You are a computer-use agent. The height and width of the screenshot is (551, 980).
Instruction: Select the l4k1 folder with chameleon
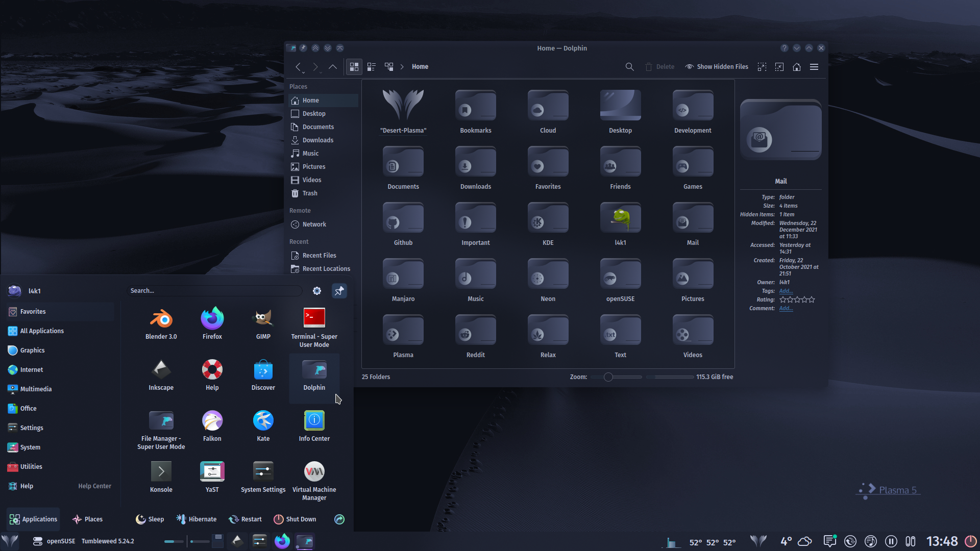point(621,224)
